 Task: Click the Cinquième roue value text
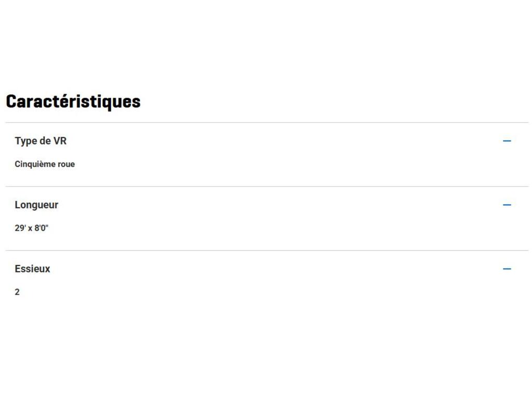[x=45, y=164]
